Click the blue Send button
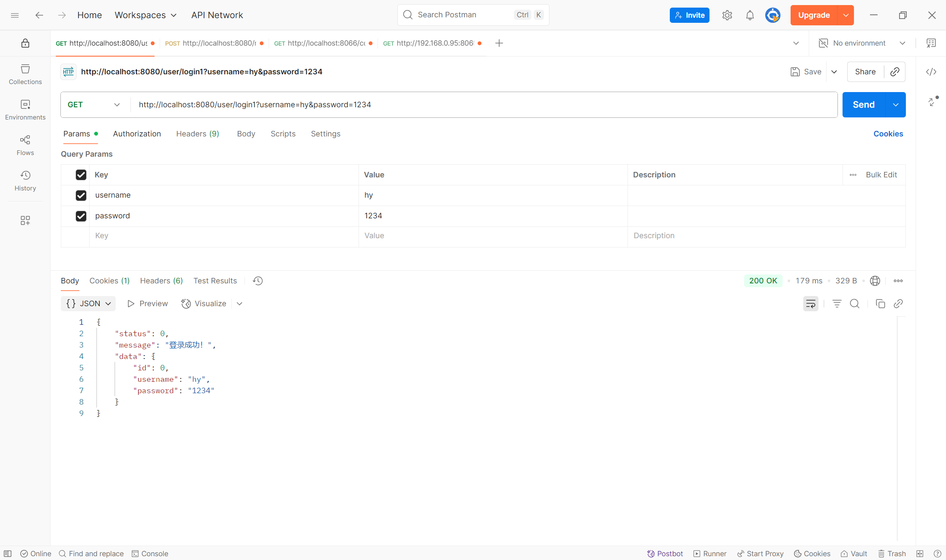 (864, 105)
